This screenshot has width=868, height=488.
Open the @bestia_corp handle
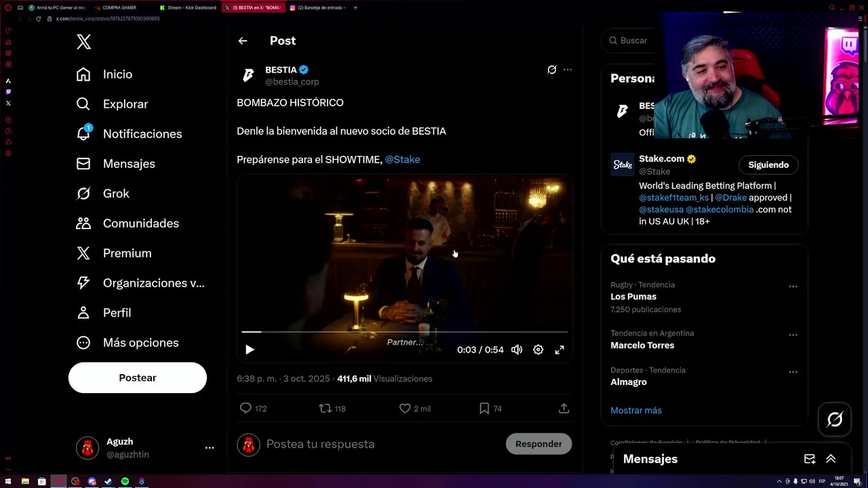point(292,82)
